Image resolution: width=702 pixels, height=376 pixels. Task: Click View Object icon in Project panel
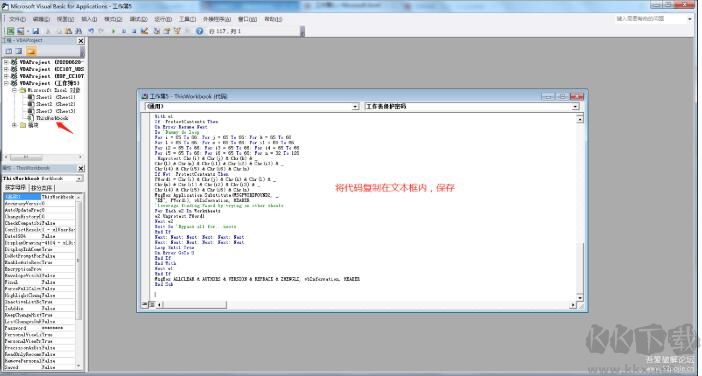19,51
